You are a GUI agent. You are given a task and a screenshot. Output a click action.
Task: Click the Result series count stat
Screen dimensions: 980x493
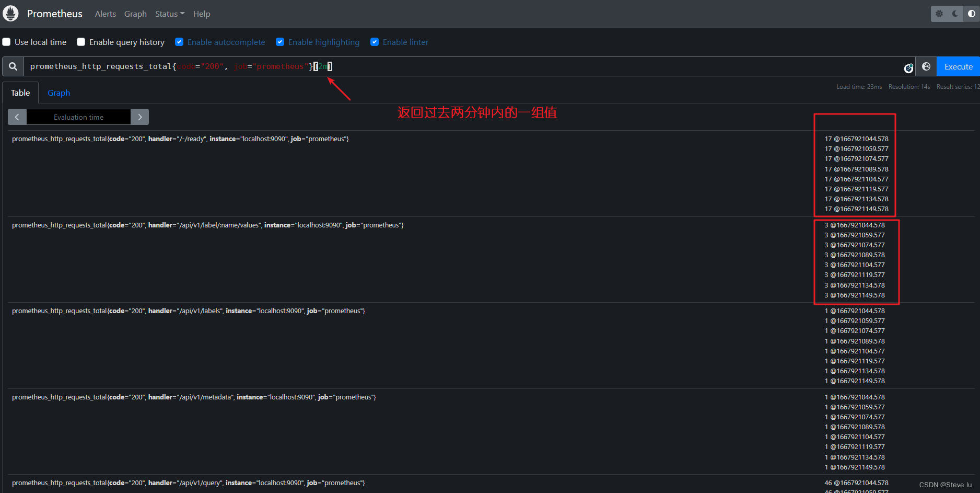pyautogui.click(x=958, y=87)
